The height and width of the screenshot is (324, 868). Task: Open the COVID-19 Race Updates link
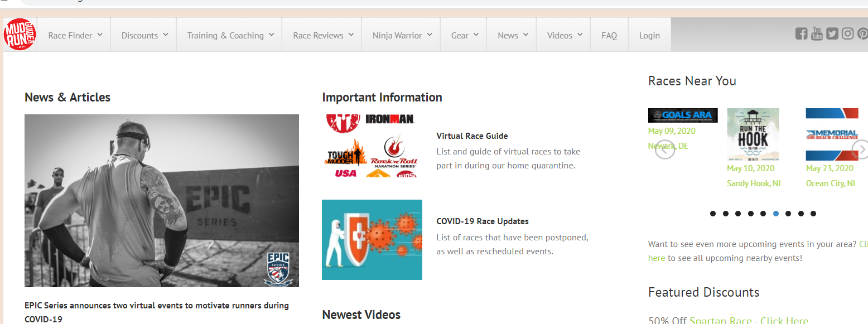[x=483, y=221]
